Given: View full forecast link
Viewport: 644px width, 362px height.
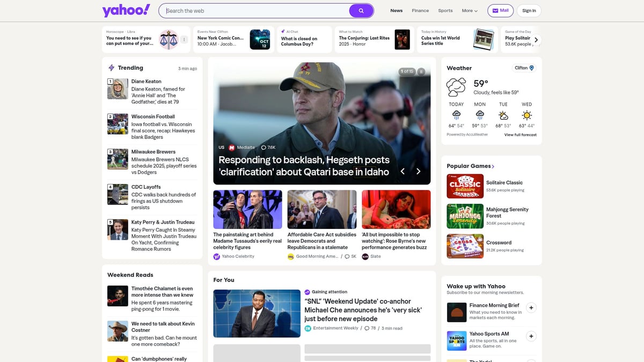Looking at the screenshot, I should [x=521, y=135].
